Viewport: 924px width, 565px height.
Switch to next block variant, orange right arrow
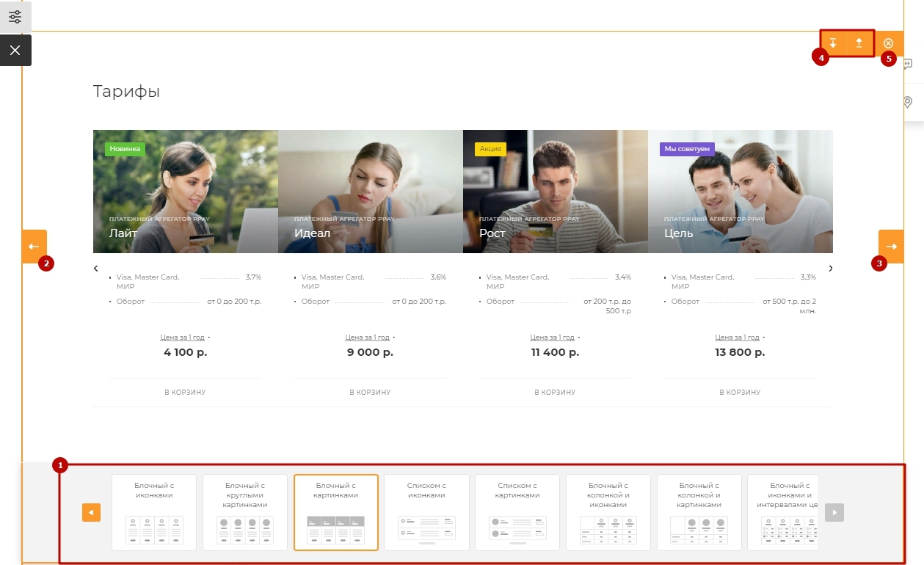click(x=891, y=247)
